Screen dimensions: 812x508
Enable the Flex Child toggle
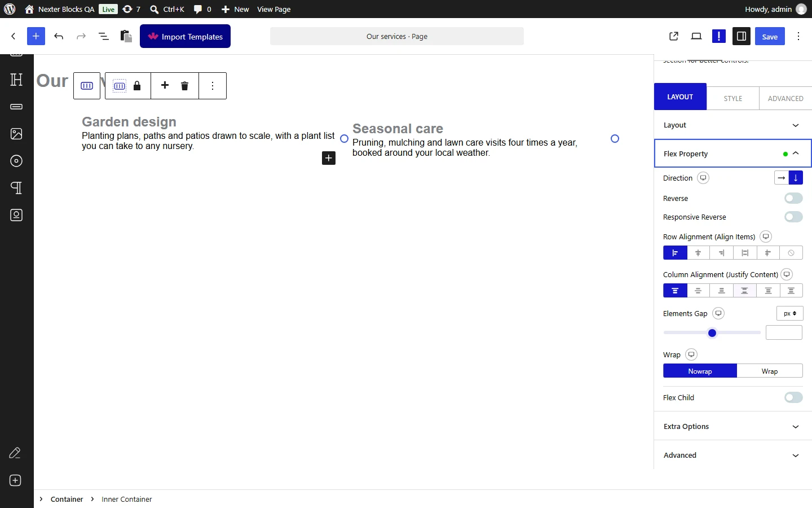(x=793, y=397)
